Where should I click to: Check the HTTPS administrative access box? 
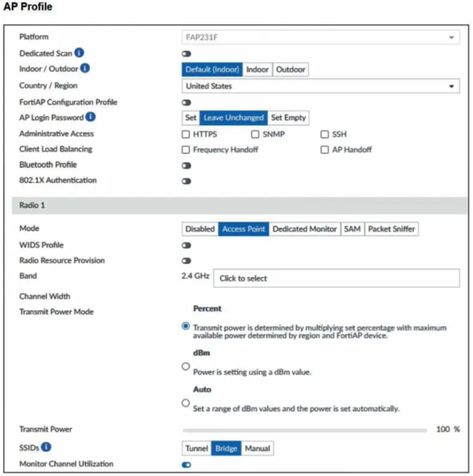(186, 134)
